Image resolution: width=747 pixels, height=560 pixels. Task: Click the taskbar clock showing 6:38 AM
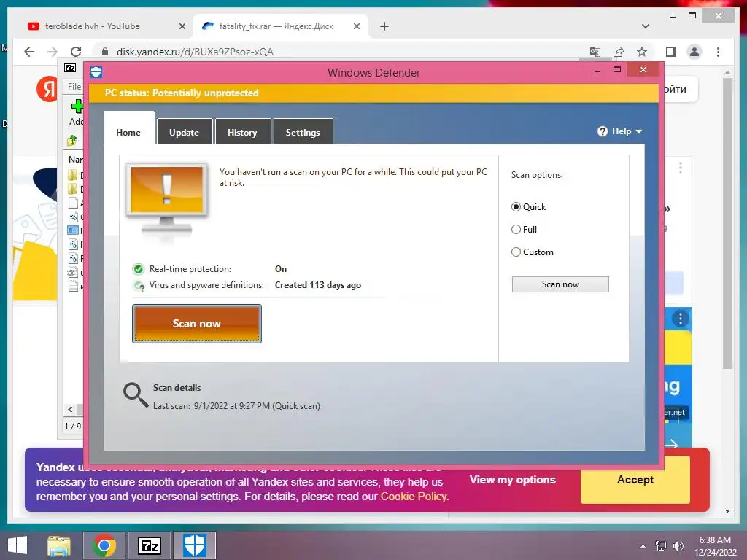pyautogui.click(x=715, y=545)
